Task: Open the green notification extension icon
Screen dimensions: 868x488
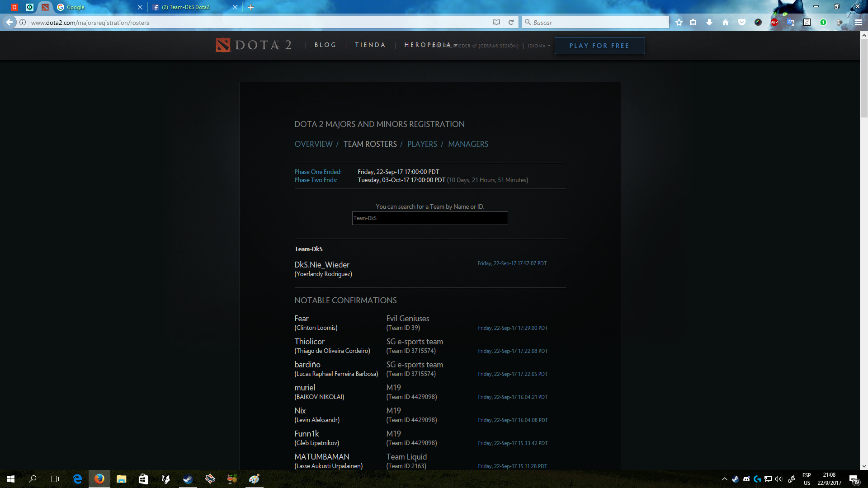Action: click(823, 22)
